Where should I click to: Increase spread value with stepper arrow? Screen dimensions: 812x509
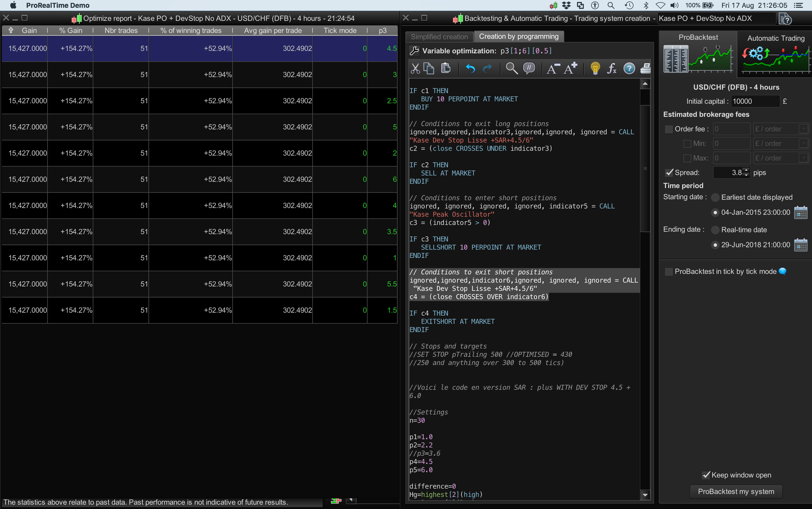click(x=746, y=170)
